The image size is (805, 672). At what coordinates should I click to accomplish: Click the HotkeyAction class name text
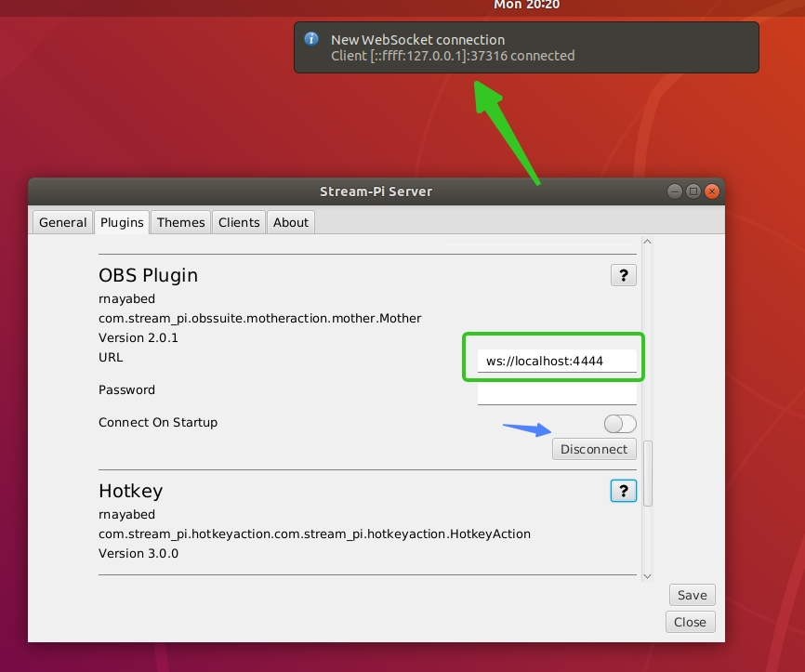pyautogui.click(x=314, y=534)
